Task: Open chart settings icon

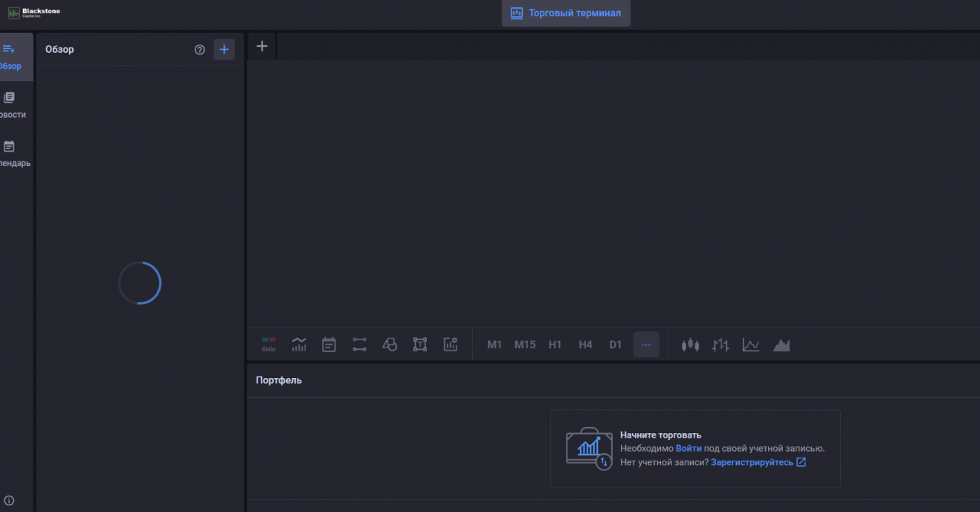Action: (451, 345)
